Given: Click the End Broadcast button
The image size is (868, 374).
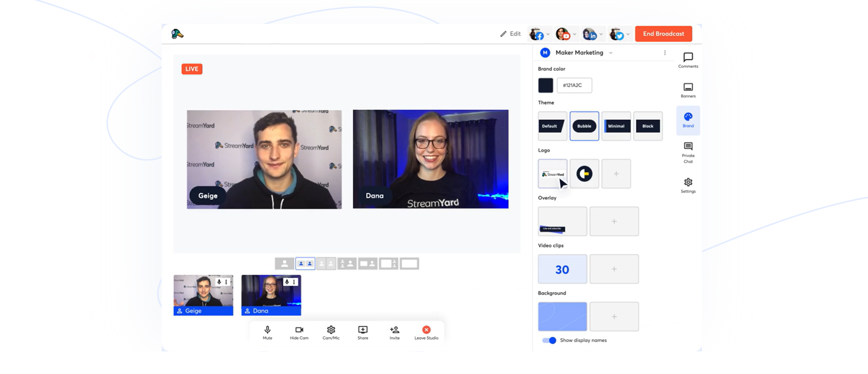Looking at the screenshot, I should (663, 34).
